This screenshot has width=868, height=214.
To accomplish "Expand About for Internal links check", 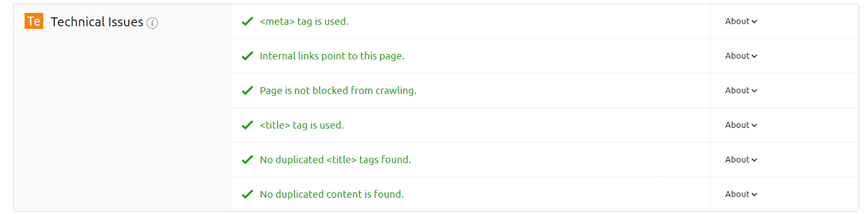I will (741, 56).
